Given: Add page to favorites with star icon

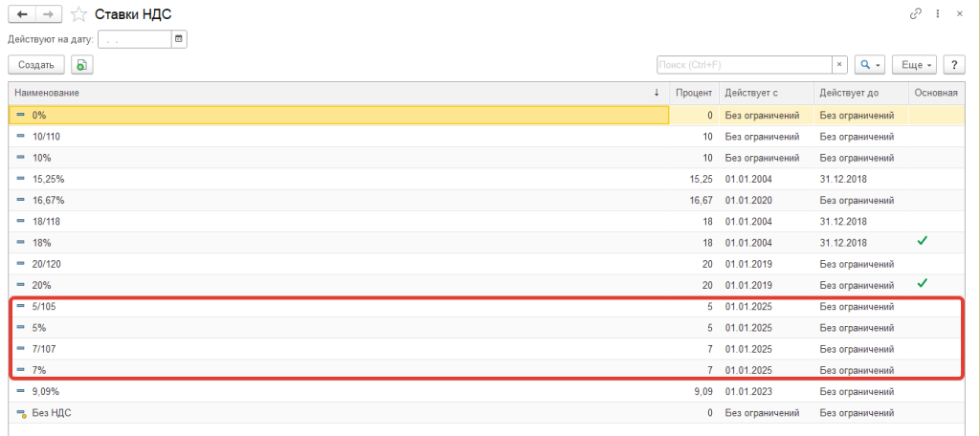Looking at the screenshot, I should (79, 13).
